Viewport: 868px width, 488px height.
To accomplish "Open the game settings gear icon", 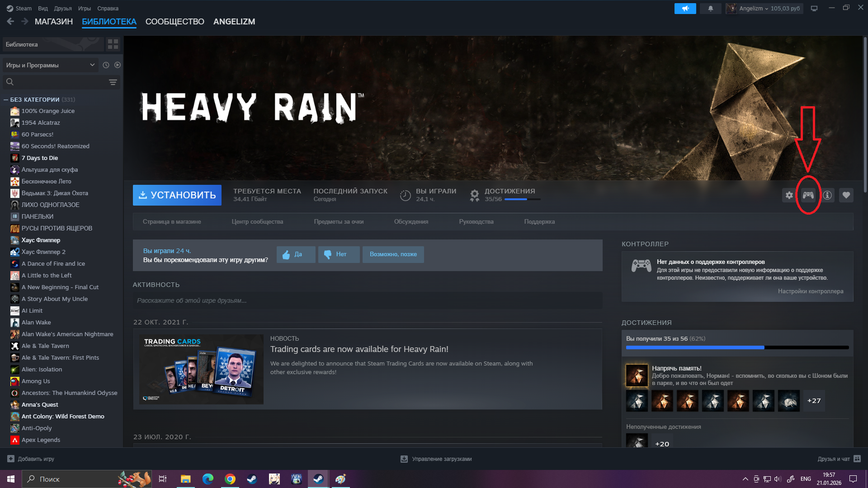I will [789, 195].
